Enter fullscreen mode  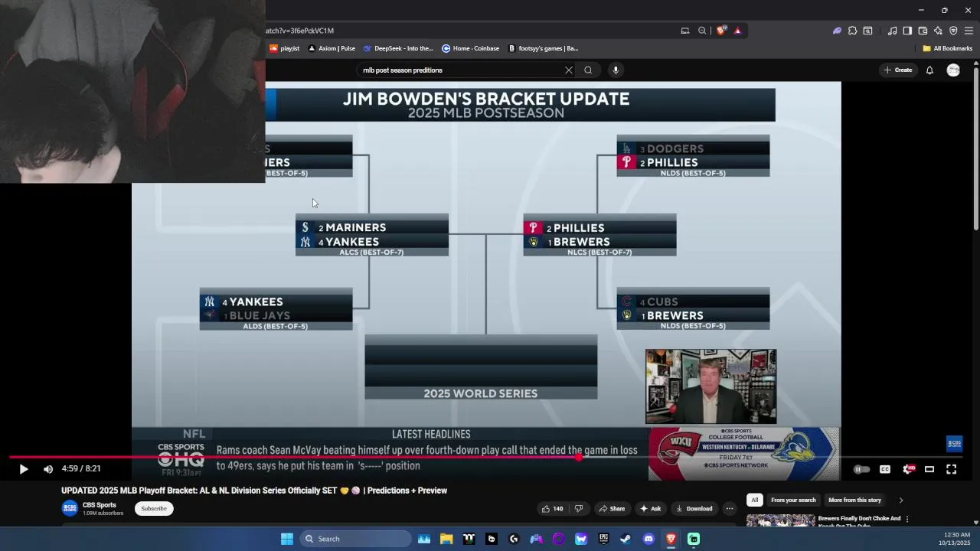[951, 469]
